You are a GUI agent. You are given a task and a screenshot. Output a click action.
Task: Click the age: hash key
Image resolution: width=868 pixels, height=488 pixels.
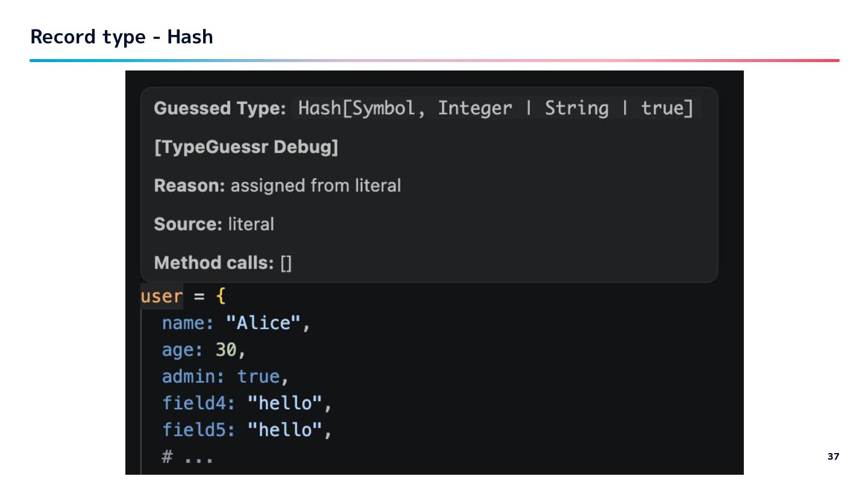183,350
